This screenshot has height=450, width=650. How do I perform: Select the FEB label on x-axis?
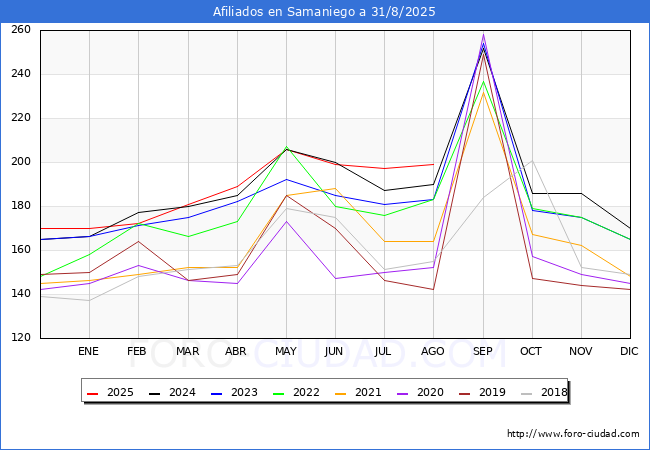(x=138, y=352)
